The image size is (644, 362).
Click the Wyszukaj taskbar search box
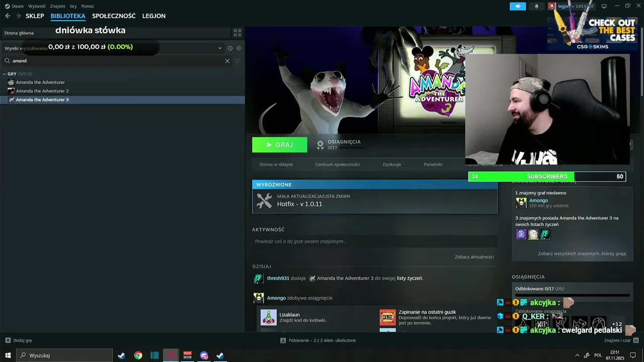64,355
